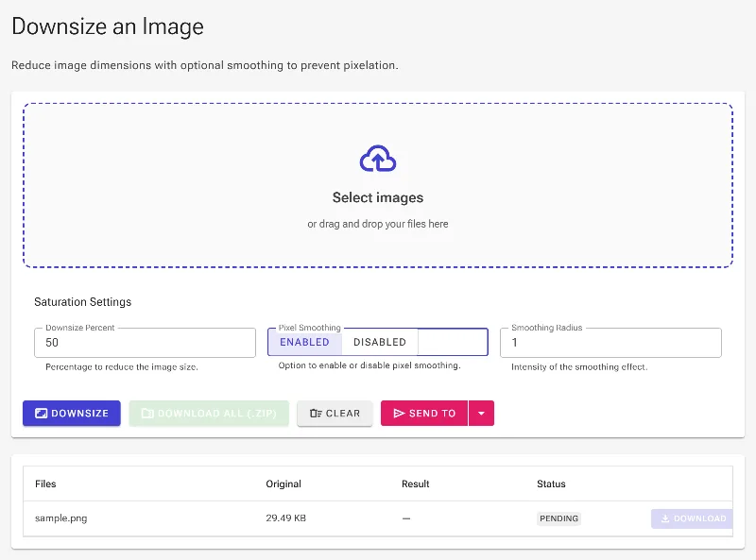Click the paper plane icon on Send To
756x560 pixels.
click(x=399, y=413)
